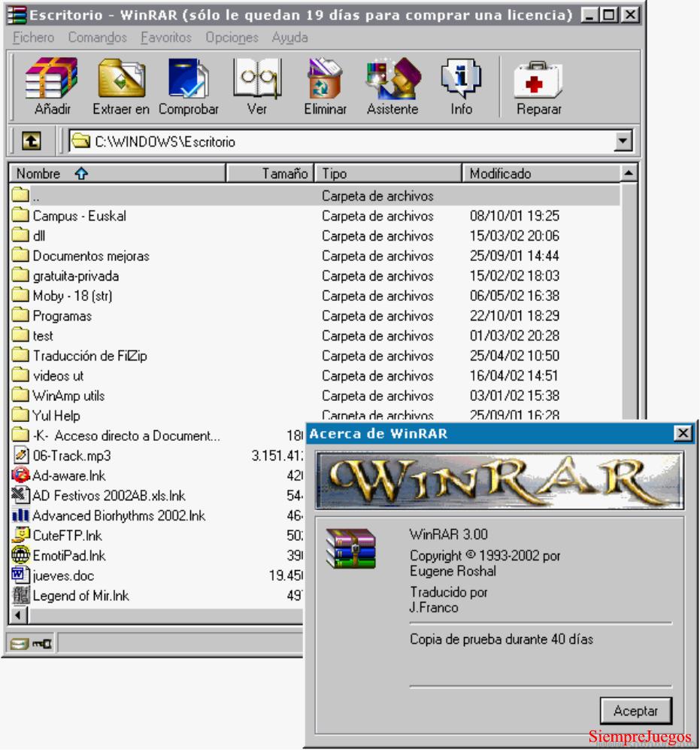Select the Traducción de FilZip folder name

[x=90, y=356]
